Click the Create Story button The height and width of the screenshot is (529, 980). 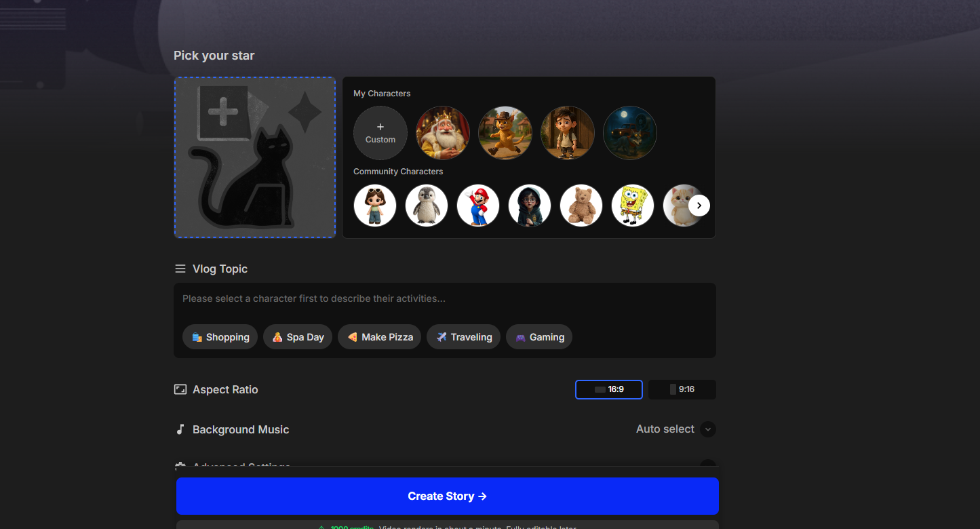click(448, 496)
